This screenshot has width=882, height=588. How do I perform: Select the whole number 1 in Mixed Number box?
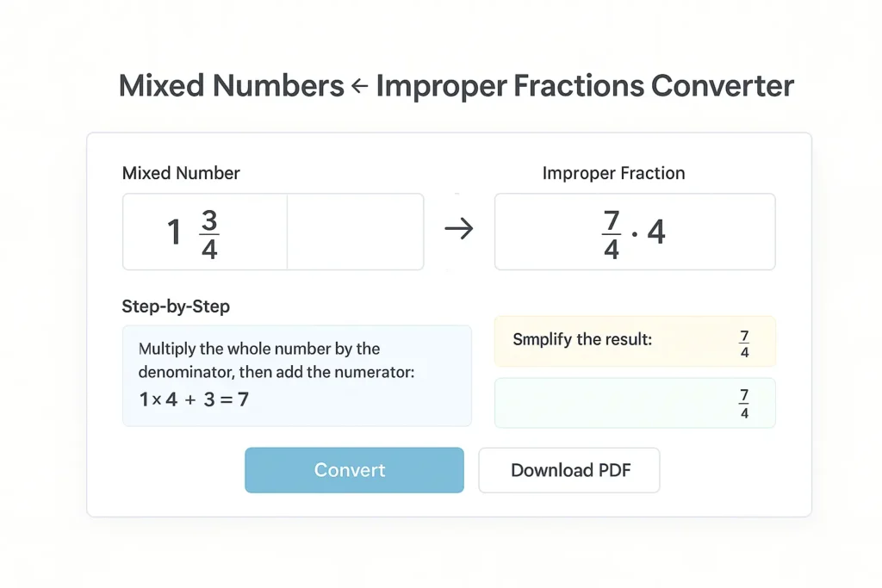click(174, 231)
